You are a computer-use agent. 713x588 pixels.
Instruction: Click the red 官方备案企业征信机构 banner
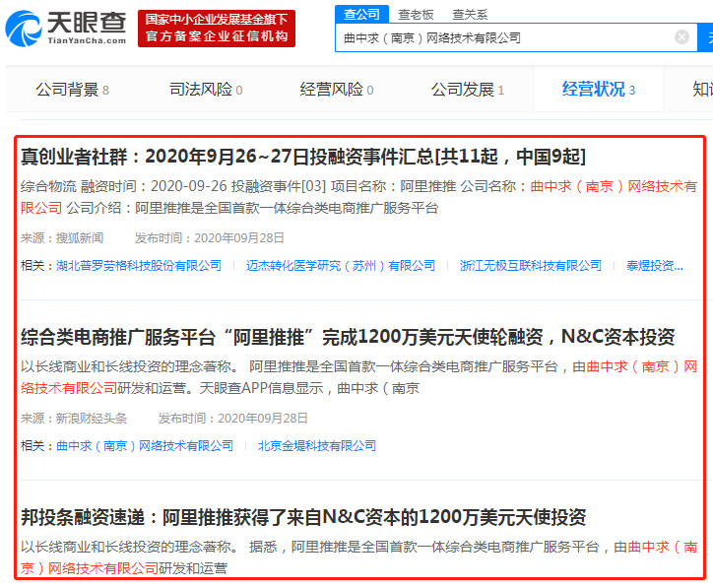pyautogui.click(x=217, y=29)
